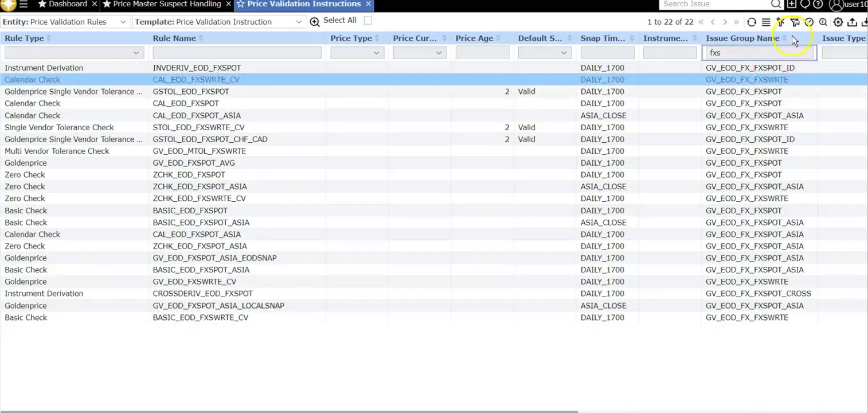Viewport: 868px width, 413px height.
Task: Close the Price Master Suspect Handling tab
Action: tap(228, 4)
